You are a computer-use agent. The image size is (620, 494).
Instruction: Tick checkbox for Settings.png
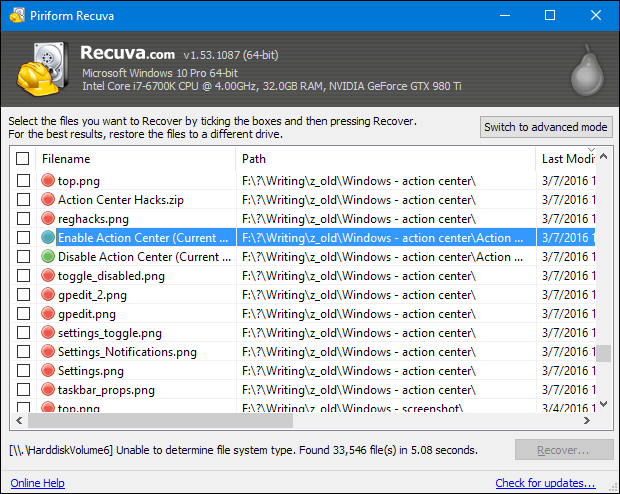coord(23,370)
